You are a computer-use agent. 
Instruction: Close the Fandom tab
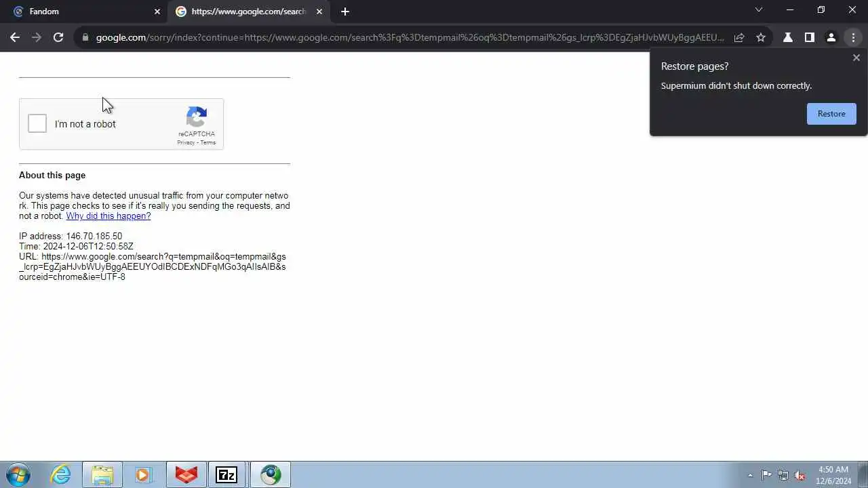[157, 12]
